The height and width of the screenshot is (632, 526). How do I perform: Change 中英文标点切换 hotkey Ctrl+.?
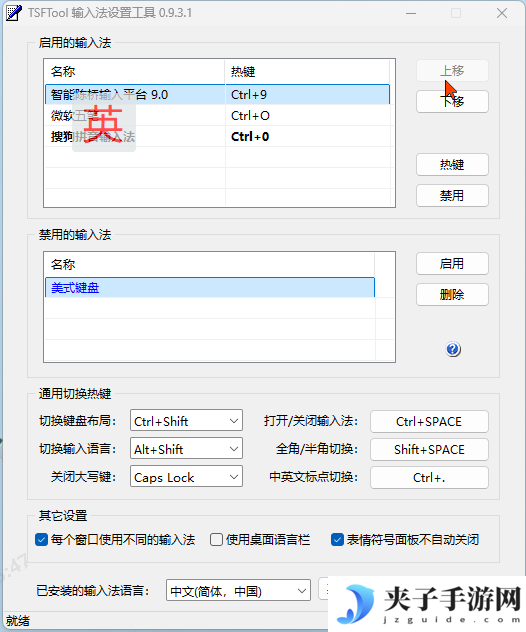tap(429, 477)
